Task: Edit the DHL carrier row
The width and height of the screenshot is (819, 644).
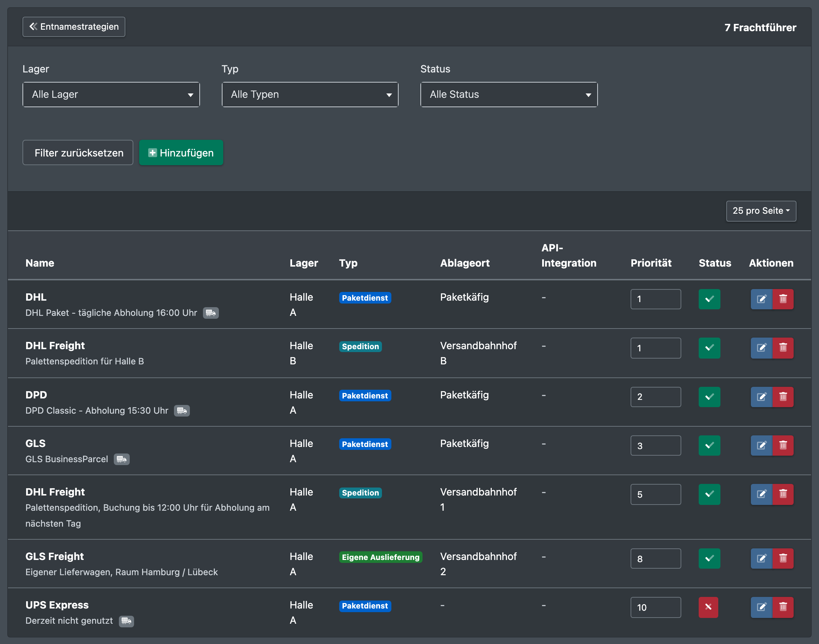Action: (761, 299)
